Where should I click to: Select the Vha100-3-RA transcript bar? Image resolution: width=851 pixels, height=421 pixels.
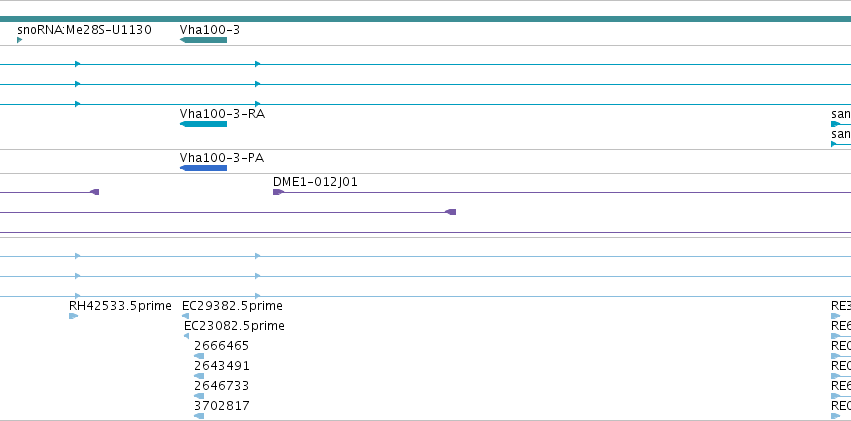[203, 124]
